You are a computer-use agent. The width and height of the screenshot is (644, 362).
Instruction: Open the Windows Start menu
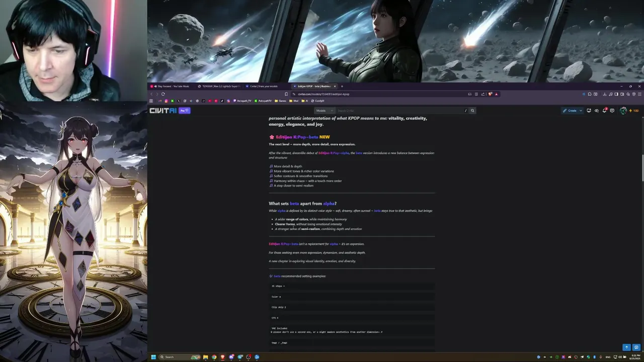coord(153,357)
